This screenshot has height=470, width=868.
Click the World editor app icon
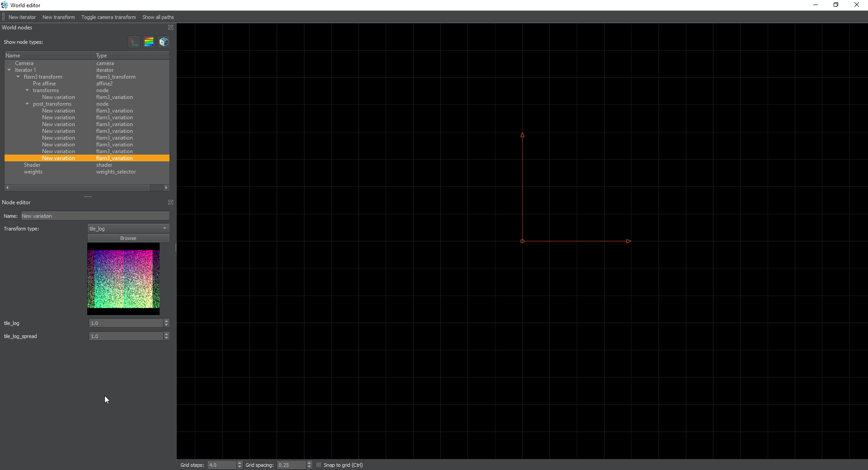point(5,5)
